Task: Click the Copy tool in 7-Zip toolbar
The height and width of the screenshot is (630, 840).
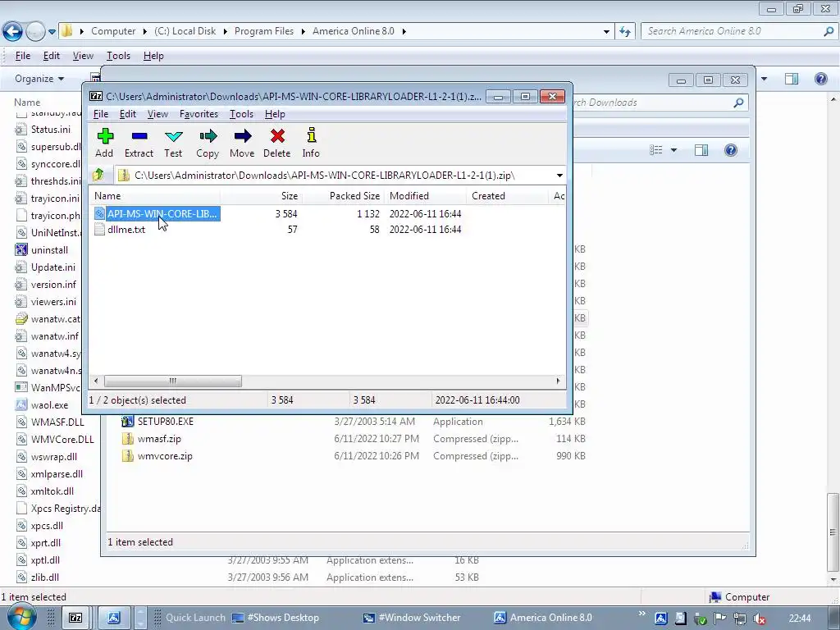Action: click(208, 143)
